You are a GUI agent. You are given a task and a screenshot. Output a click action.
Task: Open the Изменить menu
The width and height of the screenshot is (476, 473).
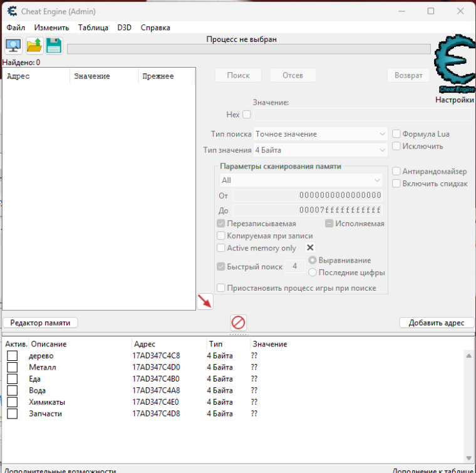click(x=51, y=28)
